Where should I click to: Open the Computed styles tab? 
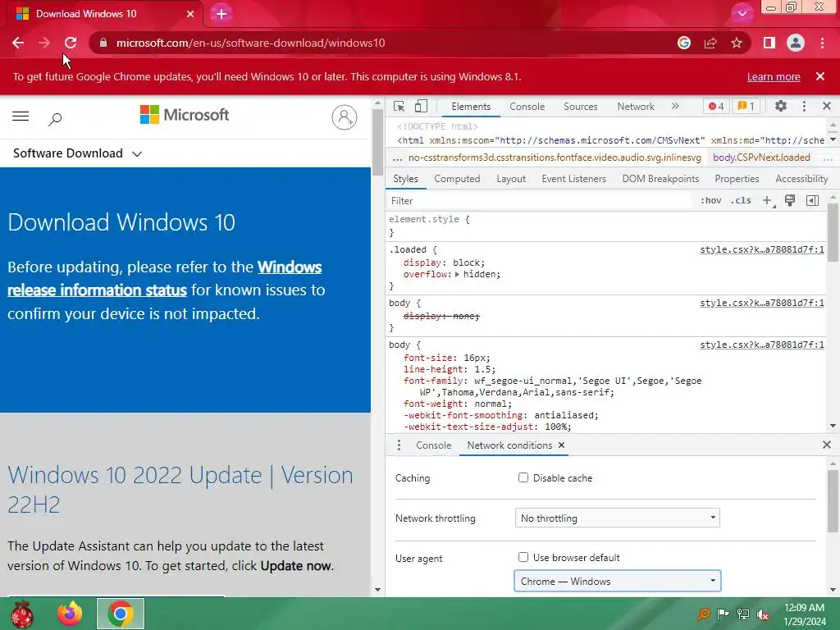tap(457, 179)
